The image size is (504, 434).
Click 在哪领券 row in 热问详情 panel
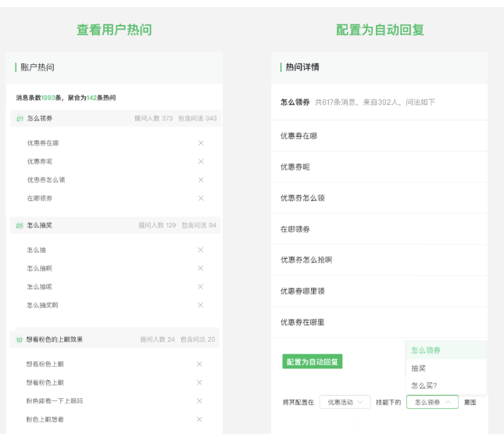point(379,229)
